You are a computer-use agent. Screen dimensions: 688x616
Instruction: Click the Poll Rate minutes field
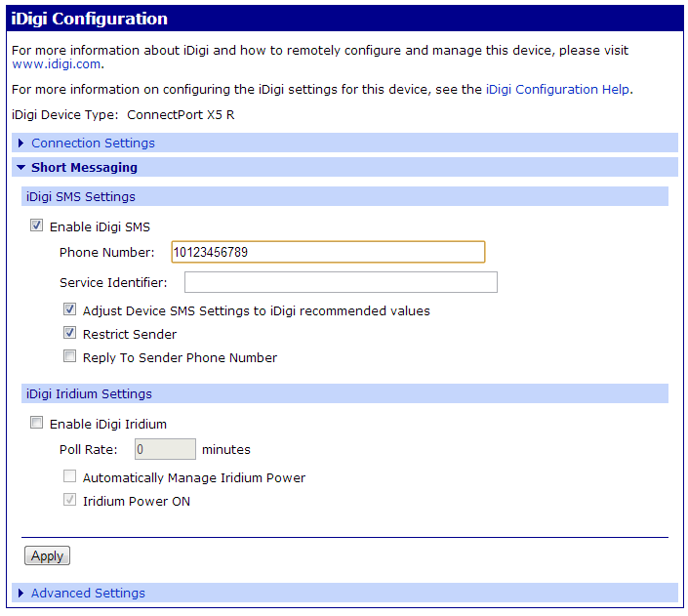(x=165, y=450)
